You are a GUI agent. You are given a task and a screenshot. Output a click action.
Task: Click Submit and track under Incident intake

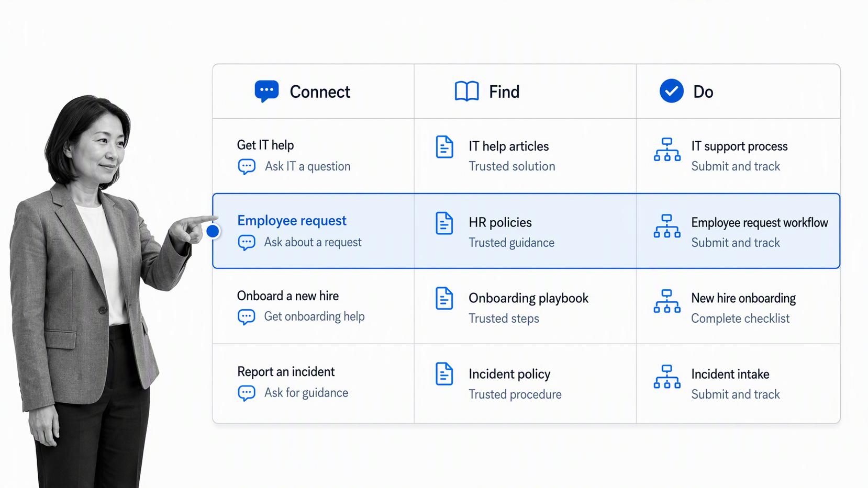click(736, 394)
